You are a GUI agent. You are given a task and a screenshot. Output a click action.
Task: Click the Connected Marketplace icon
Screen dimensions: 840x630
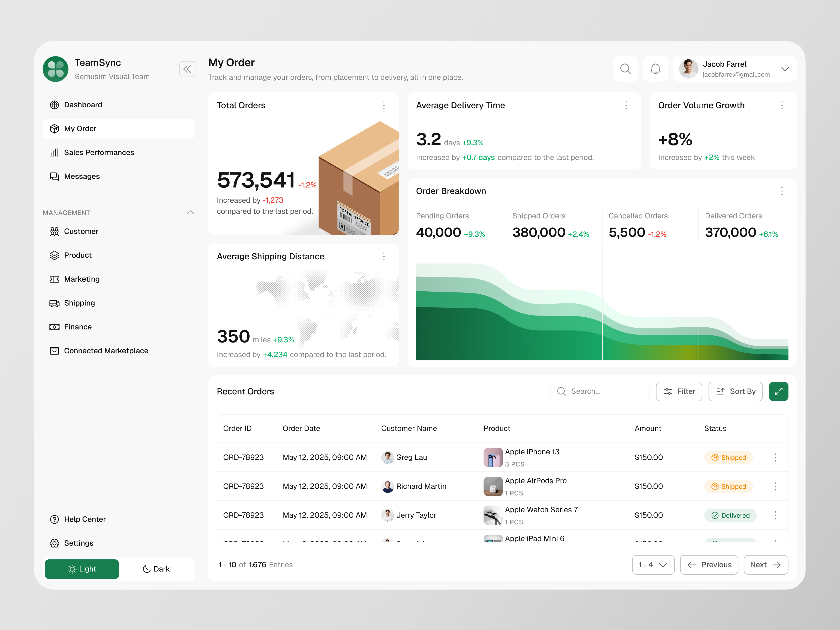coord(54,350)
